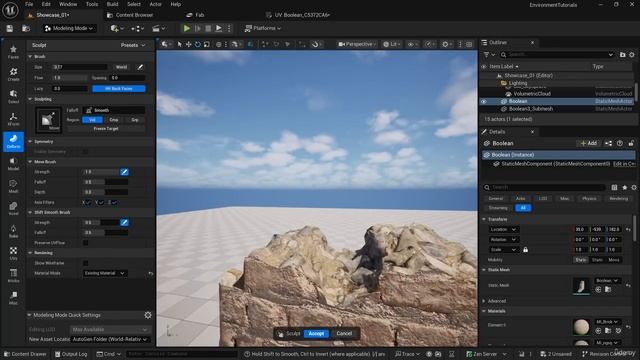The height and width of the screenshot is (360, 640).
Task: Click the green Play button
Action: tap(187, 28)
